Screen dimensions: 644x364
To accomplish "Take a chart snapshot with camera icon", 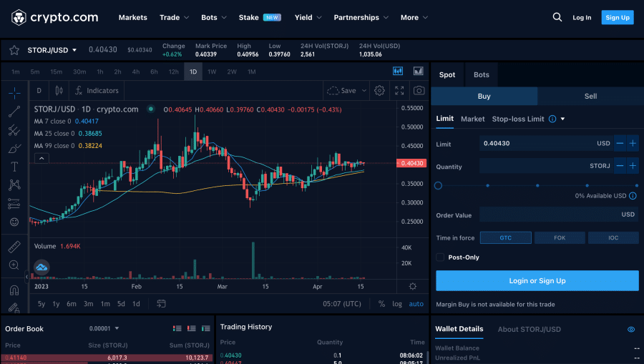I will coord(419,91).
